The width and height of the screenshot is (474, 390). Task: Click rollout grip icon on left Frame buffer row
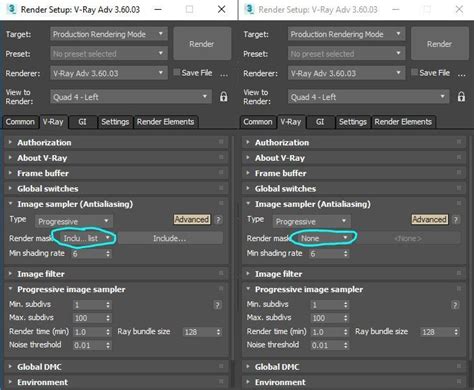[x=221, y=172]
